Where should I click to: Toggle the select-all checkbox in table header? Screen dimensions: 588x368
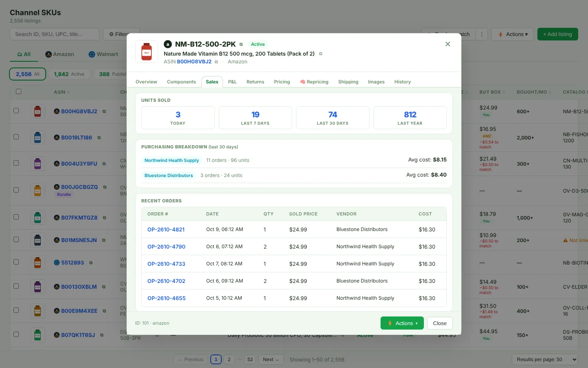click(18, 92)
